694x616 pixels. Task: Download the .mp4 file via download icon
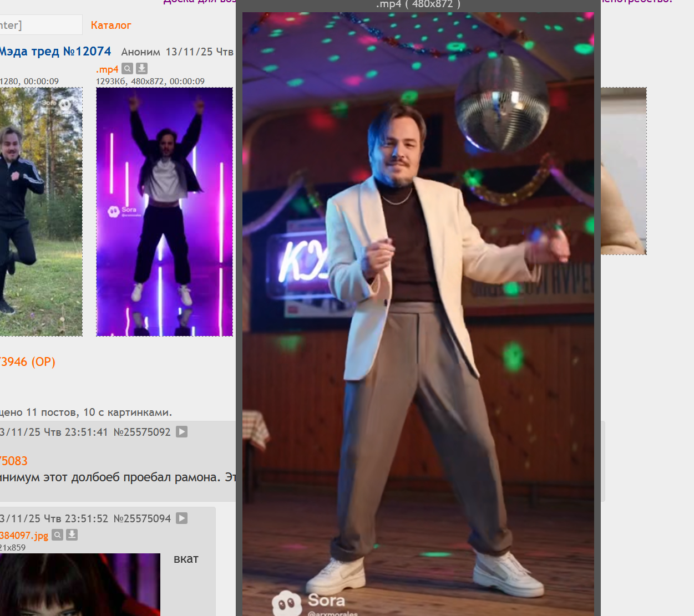click(142, 69)
